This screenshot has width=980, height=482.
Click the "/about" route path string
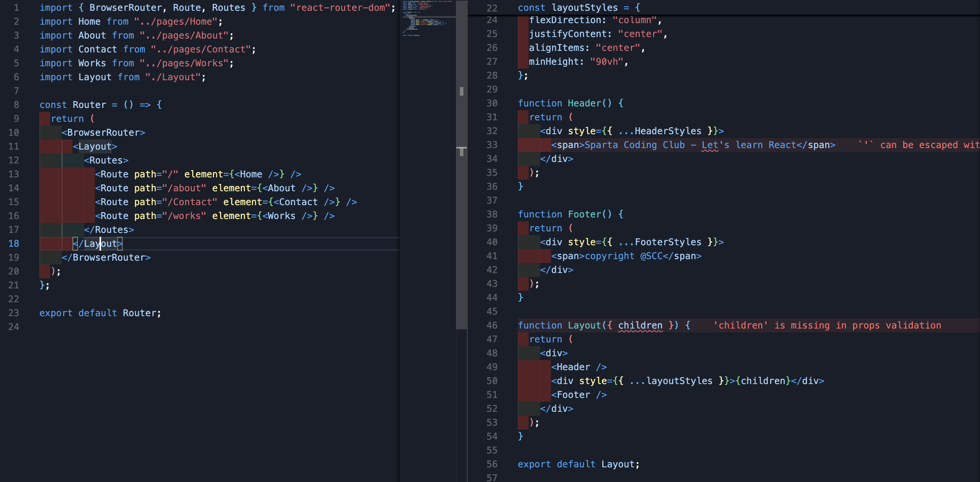(x=184, y=188)
